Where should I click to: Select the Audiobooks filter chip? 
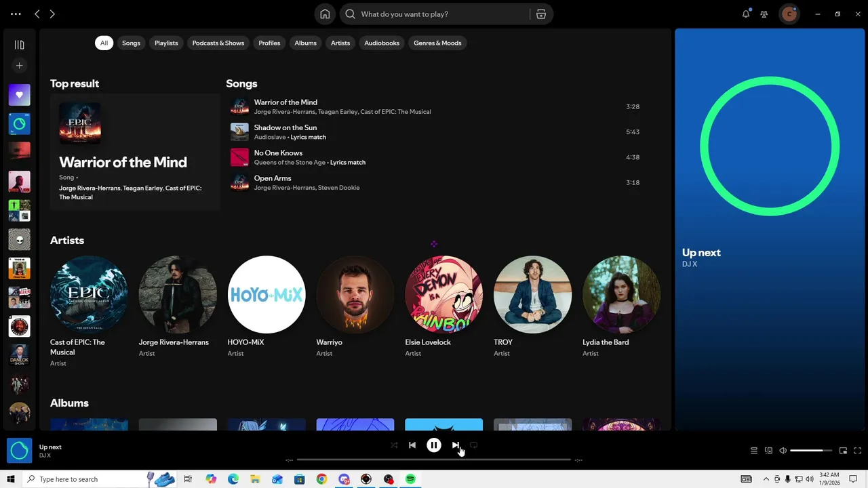tap(382, 43)
